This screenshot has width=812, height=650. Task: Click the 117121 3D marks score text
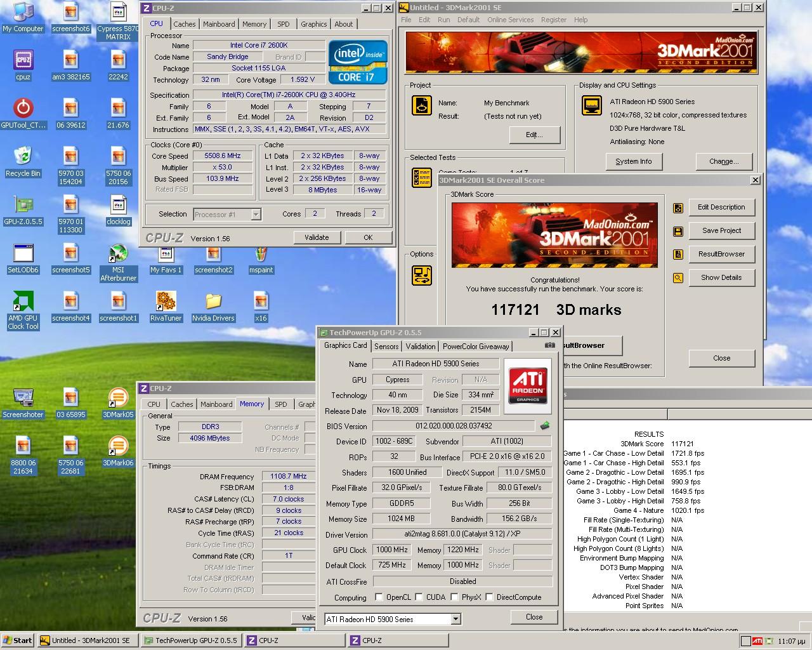(556, 310)
